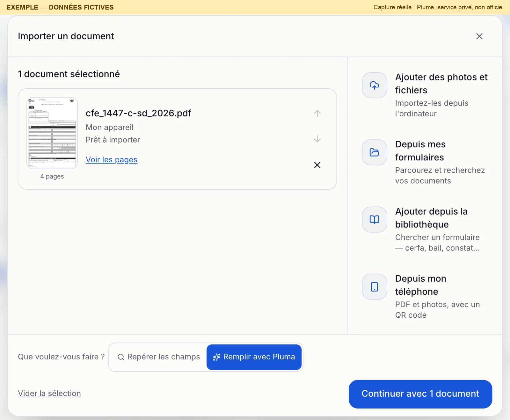Open the Voir les pages link
The height and width of the screenshot is (420, 510).
[x=112, y=159]
